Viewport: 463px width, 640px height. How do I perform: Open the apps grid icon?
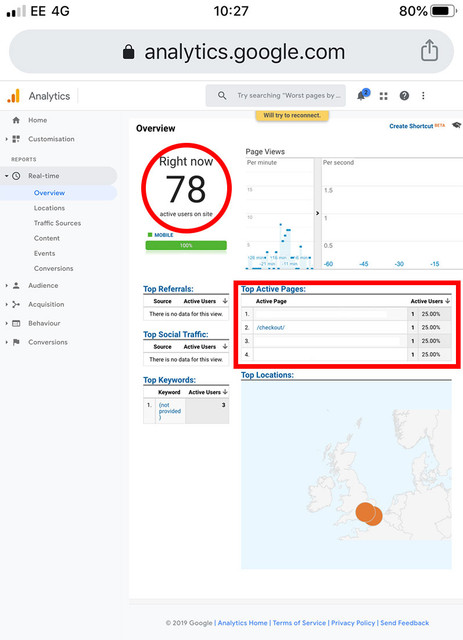(x=383, y=96)
